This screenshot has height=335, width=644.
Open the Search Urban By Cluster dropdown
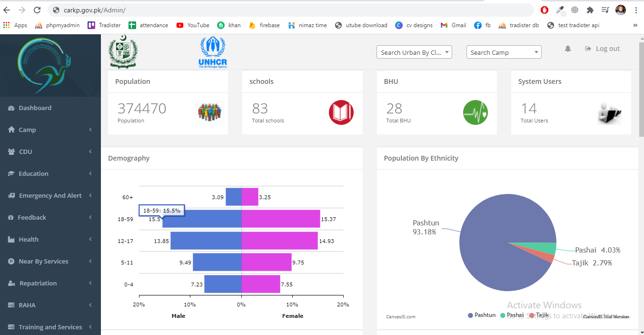[x=414, y=52]
